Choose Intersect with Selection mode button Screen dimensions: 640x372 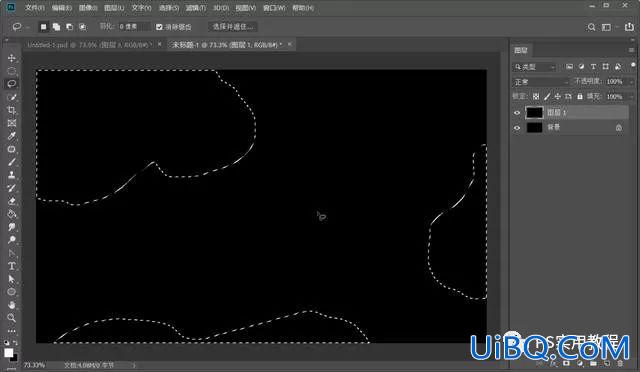tap(82, 27)
